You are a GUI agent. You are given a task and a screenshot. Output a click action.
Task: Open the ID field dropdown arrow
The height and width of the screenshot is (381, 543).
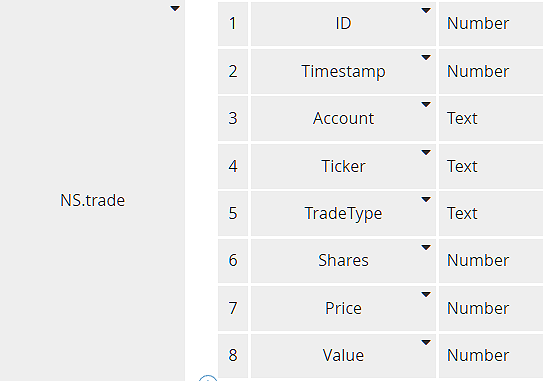(x=426, y=10)
